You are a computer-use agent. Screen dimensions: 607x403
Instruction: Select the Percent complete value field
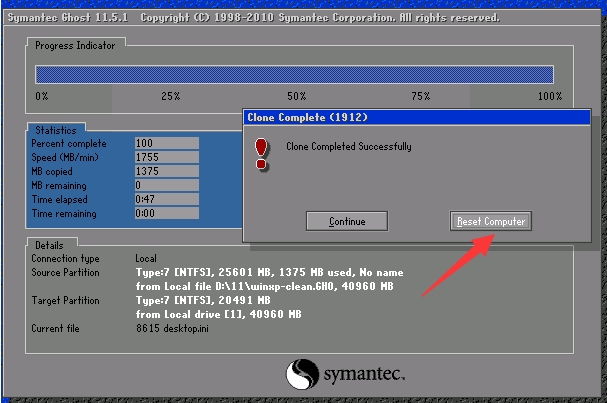point(167,143)
